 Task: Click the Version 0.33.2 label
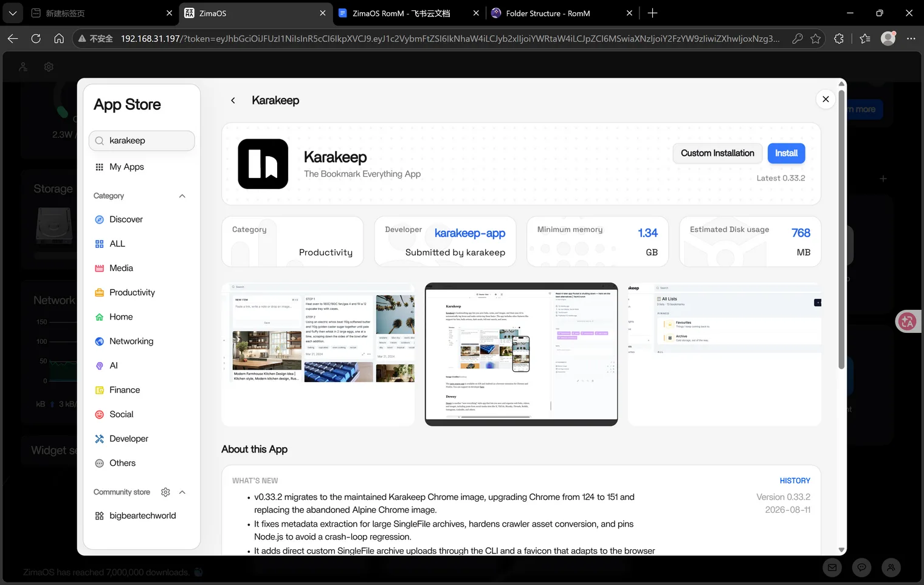click(x=783, y=497)
